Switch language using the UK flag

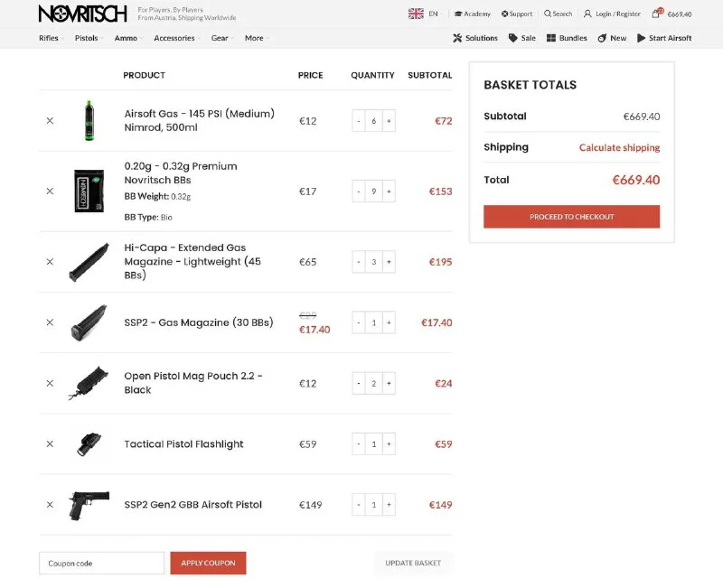pyautogui.click(x=416, y=14)
